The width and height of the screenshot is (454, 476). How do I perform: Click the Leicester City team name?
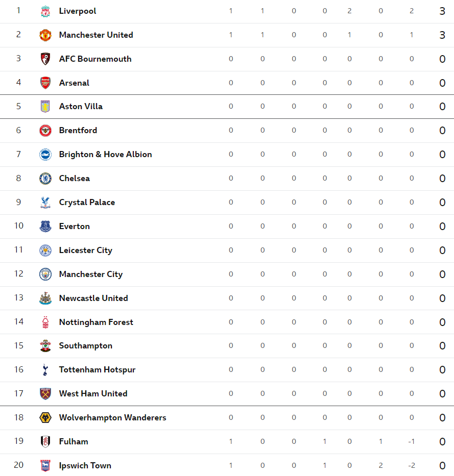[x=86, y=250]
